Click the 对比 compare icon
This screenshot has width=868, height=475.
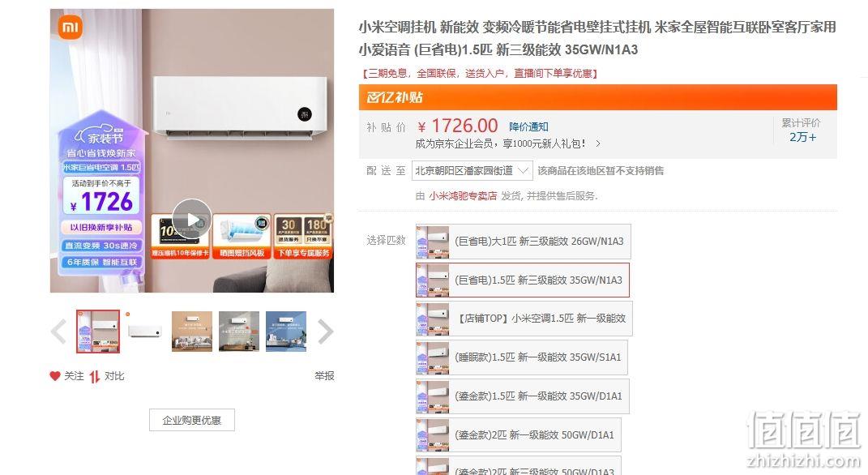tap(95, 376)
